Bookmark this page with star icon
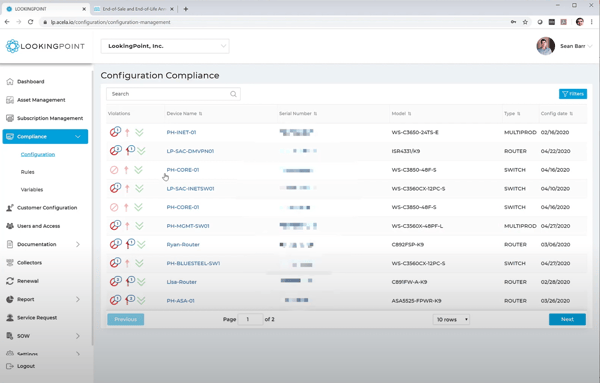The image size is (600, 383). 525,22
